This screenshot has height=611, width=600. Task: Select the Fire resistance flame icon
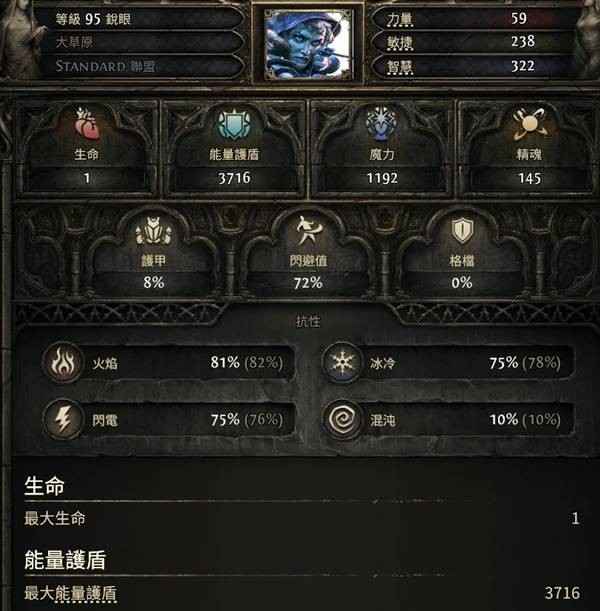[x=63, y=362]
